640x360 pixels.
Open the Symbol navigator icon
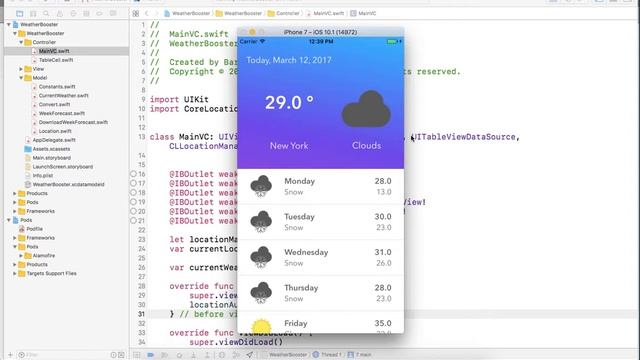pyautogui.click(x=33, y=13)
